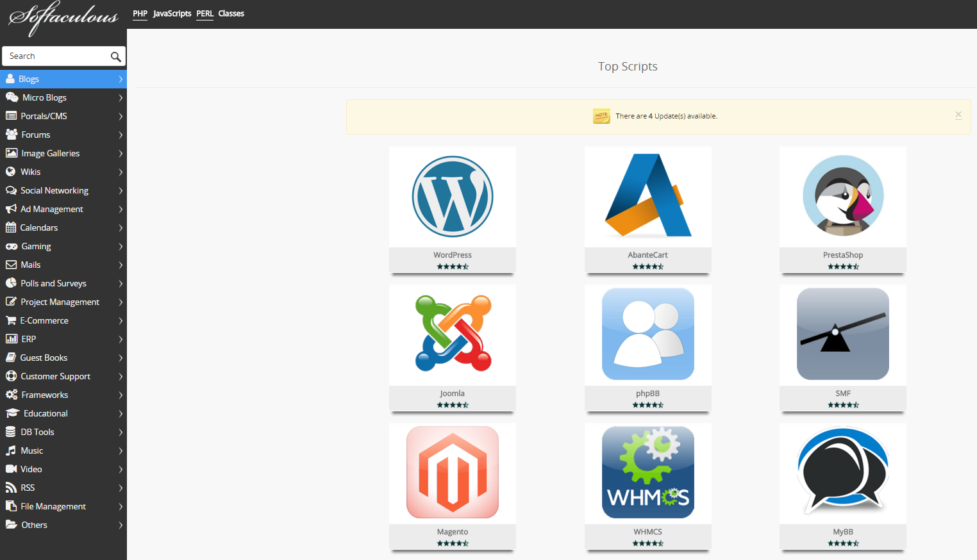
Task: Click the Video camera icon
Action: pos(11,469)
